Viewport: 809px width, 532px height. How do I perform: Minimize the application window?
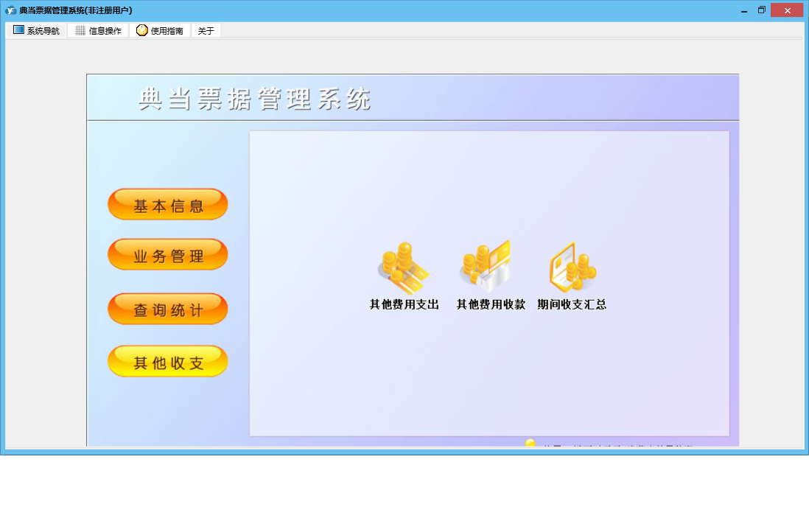coord(744,10)
